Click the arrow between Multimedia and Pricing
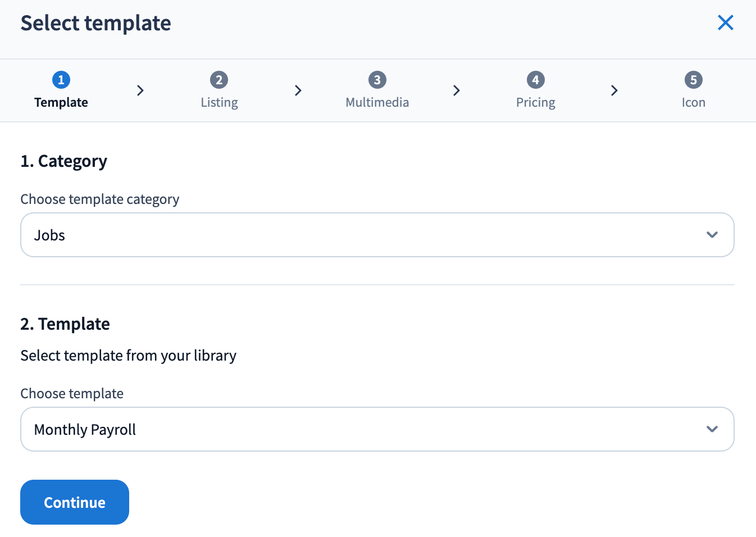 click(x=457, y=90)
